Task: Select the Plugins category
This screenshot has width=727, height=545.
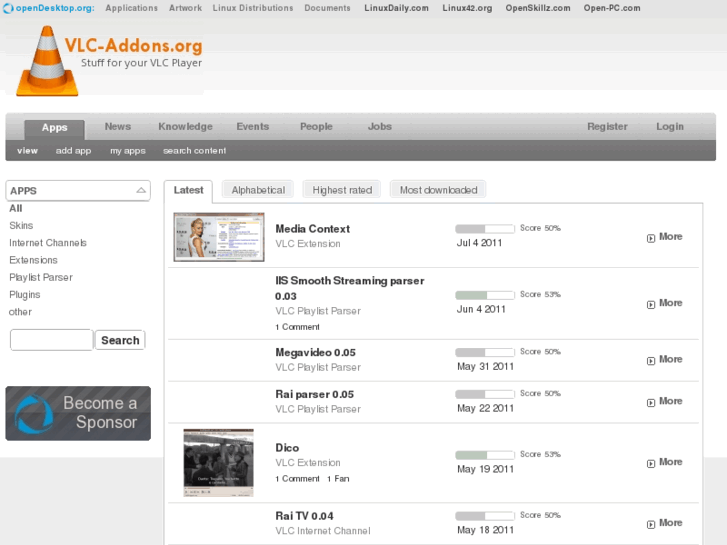Action: click(x=25, y=295)
